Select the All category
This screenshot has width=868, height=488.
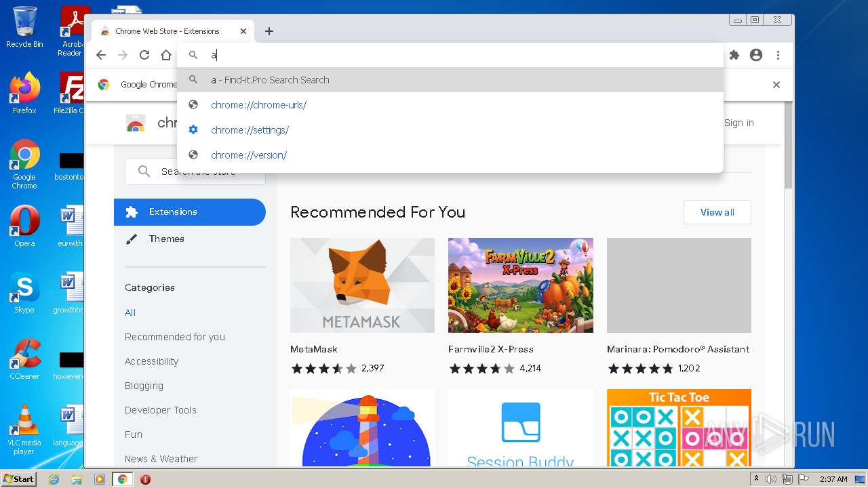coord(130,312)
